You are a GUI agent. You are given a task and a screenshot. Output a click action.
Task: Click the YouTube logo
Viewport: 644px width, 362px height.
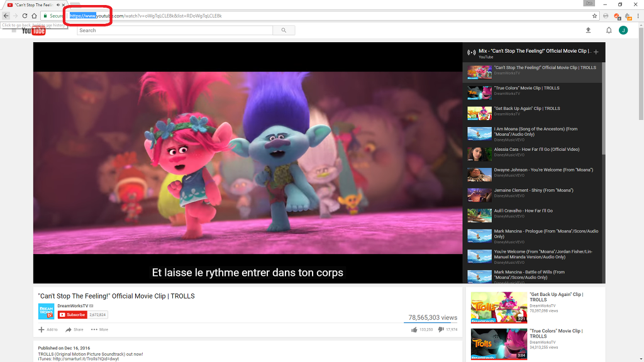[34, 31]
